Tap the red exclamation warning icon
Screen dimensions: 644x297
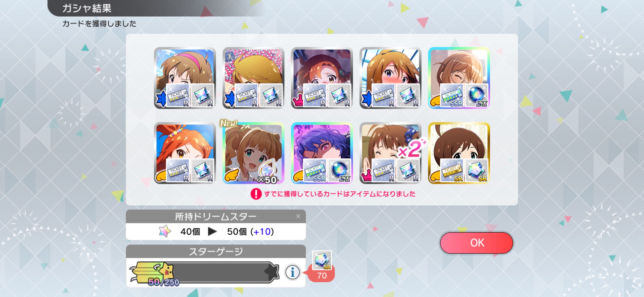(x=256, y=194)
